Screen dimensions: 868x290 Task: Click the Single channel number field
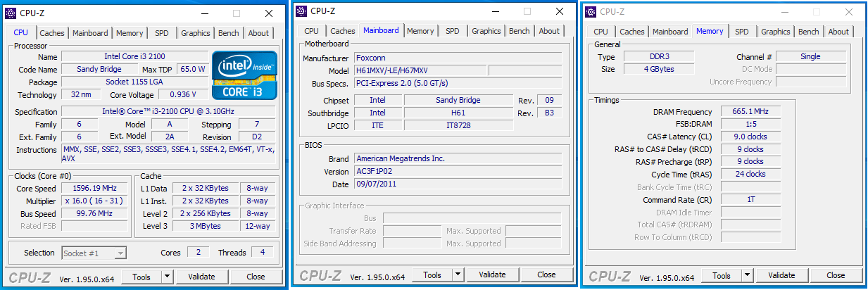point(811,56)
